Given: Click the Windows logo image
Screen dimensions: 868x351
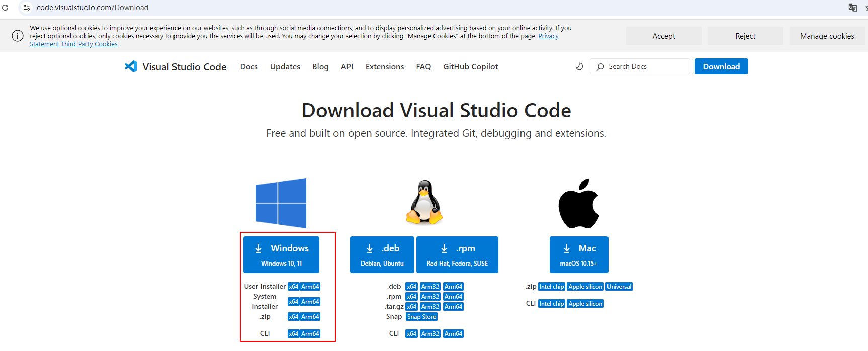Looking at the screenshot, I should [x=281, y=203].
